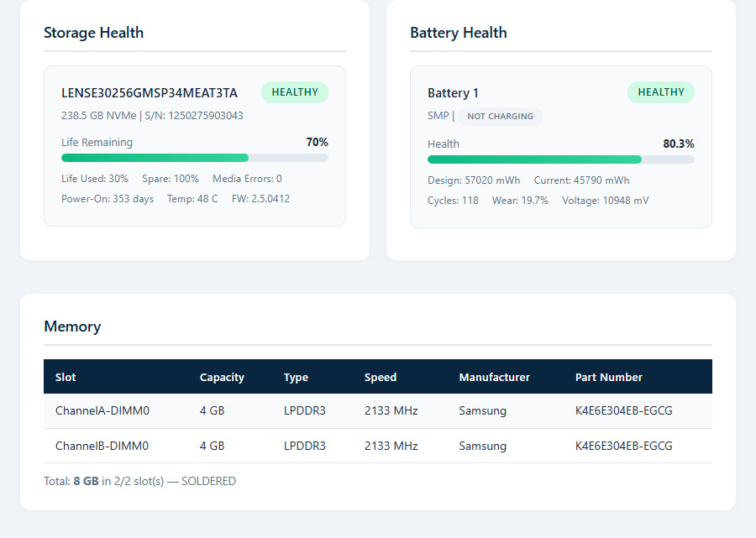Click the Storage Health section heading
Viewport: 756px width, 538px height.
(x=93, y=33)
